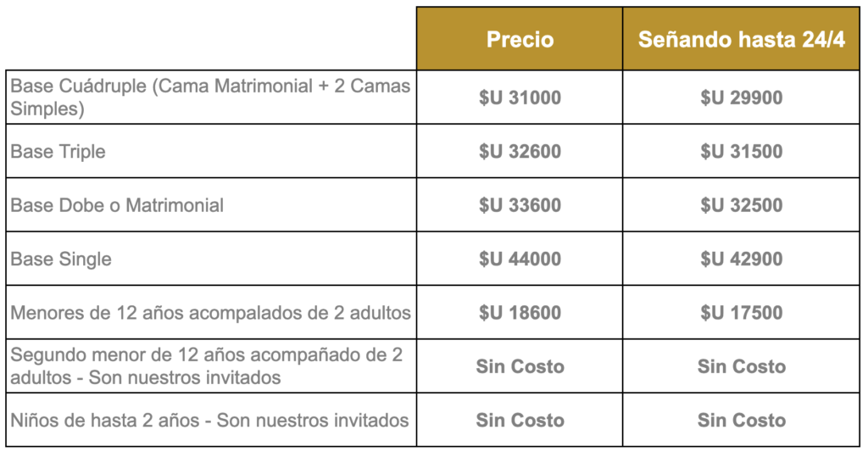Click Sin Costo under Precio for Niños row
The height and width of the screenshot is (452, 868).
point(520,420)
